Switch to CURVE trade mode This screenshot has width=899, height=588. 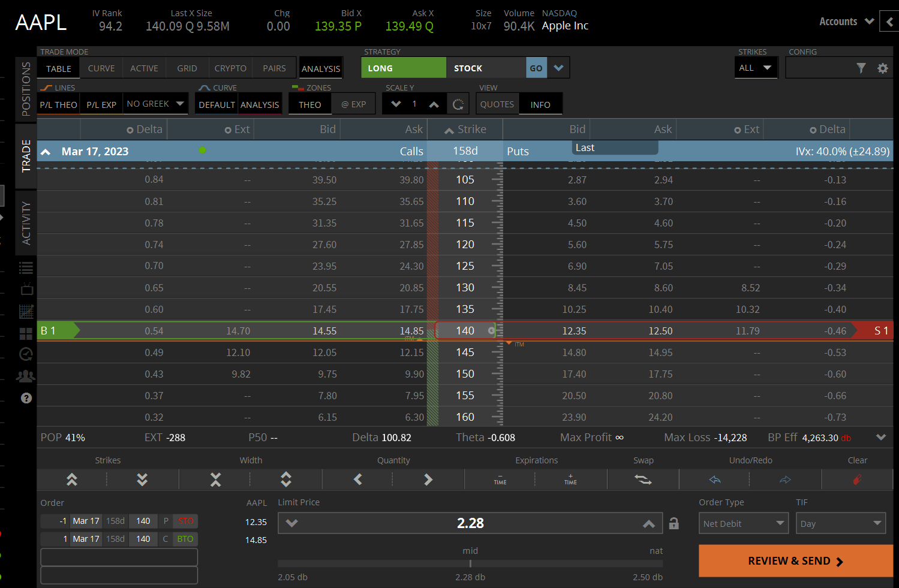point(101,68)
